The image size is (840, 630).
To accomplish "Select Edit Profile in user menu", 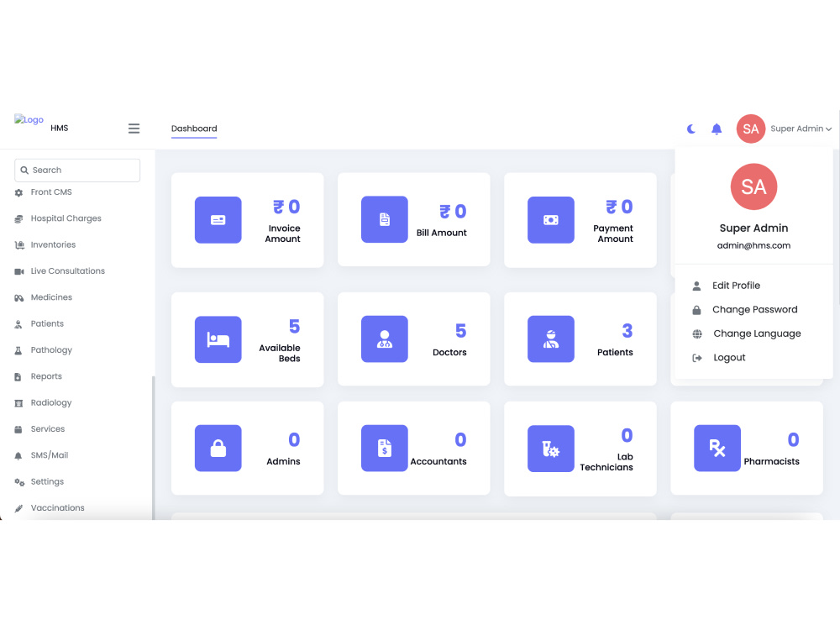I will point(736,286).
